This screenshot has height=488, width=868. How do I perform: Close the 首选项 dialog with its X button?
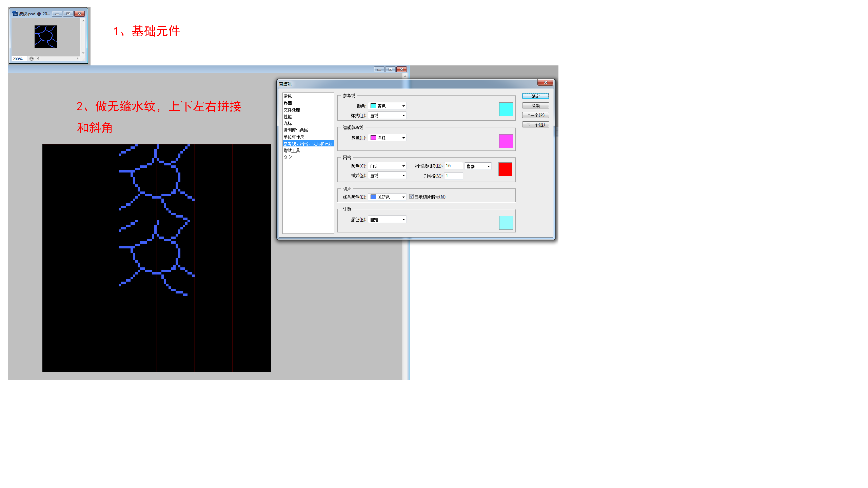coord(546,82)
